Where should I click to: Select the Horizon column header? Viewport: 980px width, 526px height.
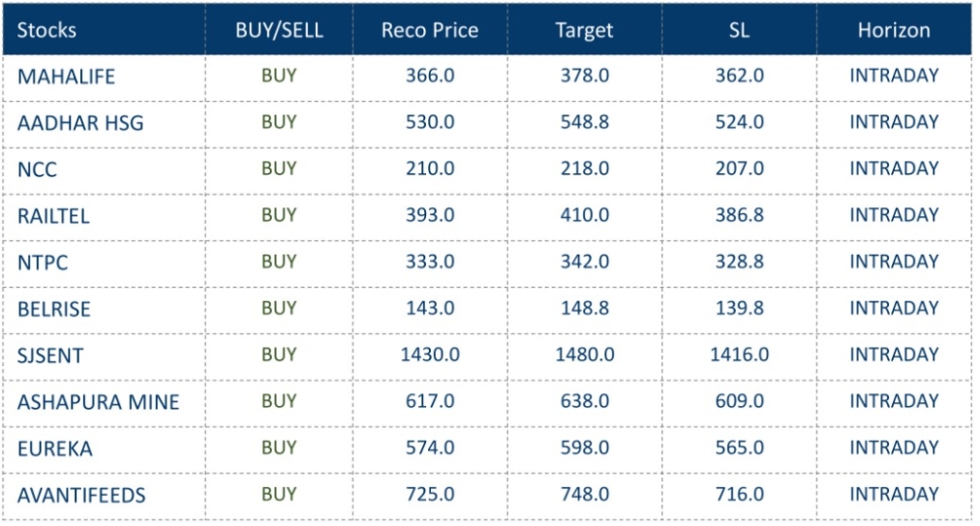tap(894, 30)
